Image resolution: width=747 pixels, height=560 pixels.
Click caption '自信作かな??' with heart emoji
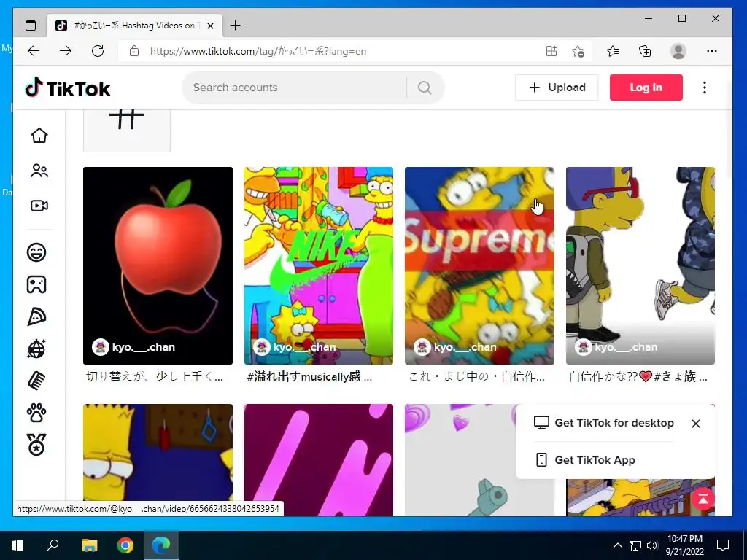coord(638,377)
